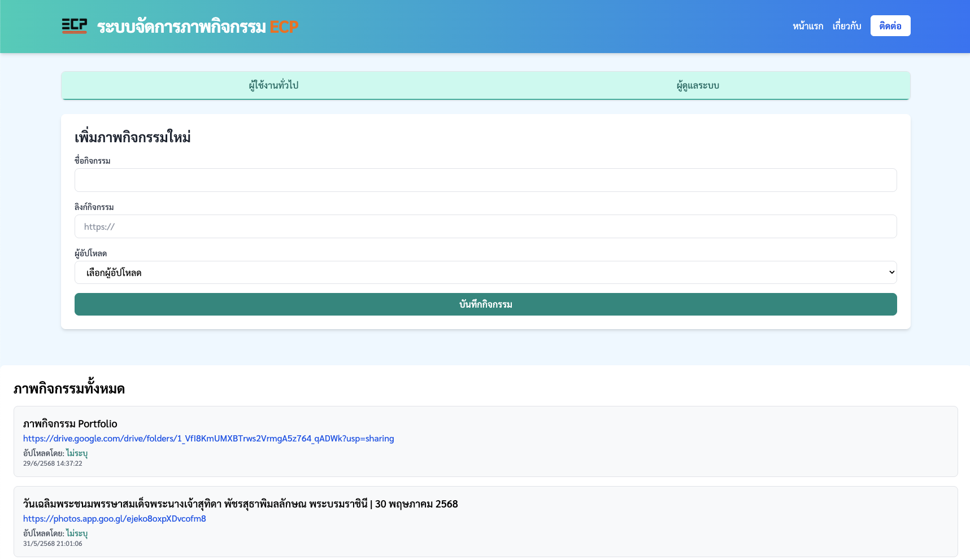This screenshot has height=560, width=970.
Task: Focus the ชื่อกิจกรรม text field
Action: (x=485, y=180)
